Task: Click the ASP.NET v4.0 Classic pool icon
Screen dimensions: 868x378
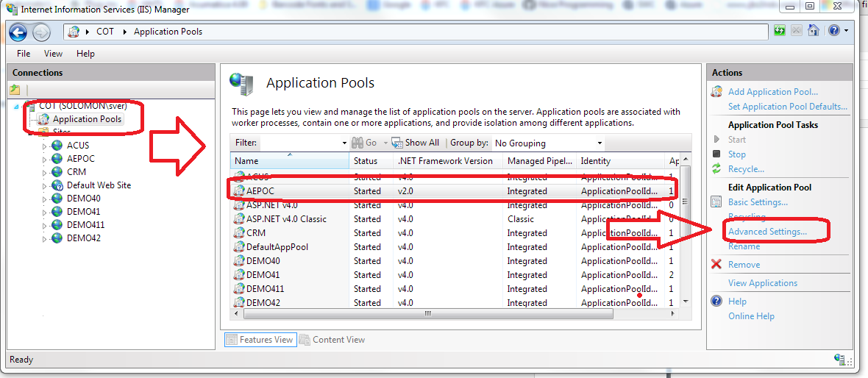Action: pyautogui.click(x=239, y=219)
